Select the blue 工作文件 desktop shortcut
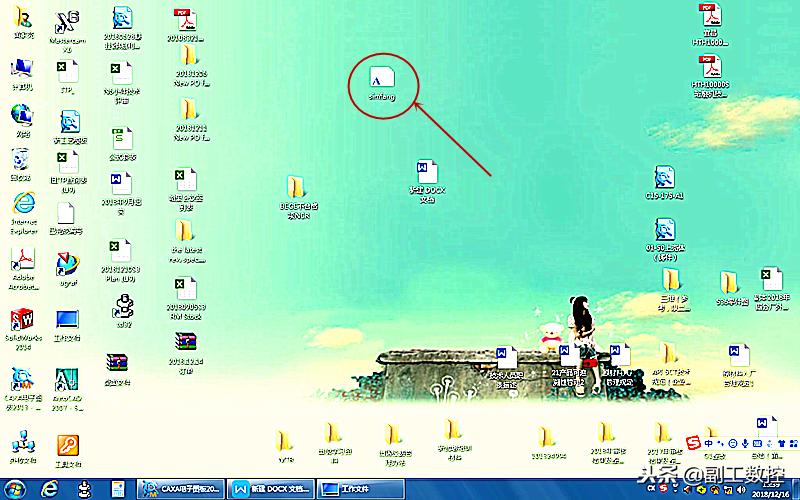The width and height of the screenshot is (800, 500). tap(67, 325)
